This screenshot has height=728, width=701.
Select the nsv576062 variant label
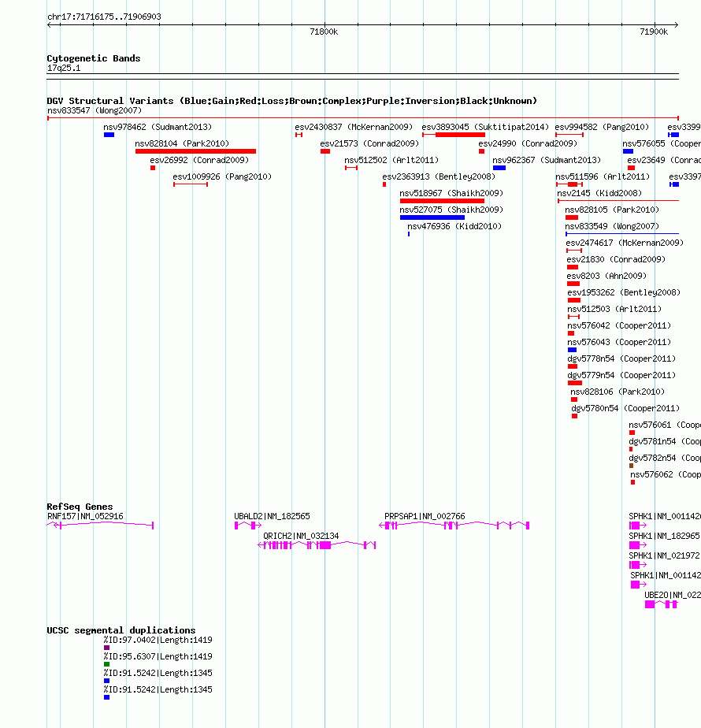click(666, 475)
